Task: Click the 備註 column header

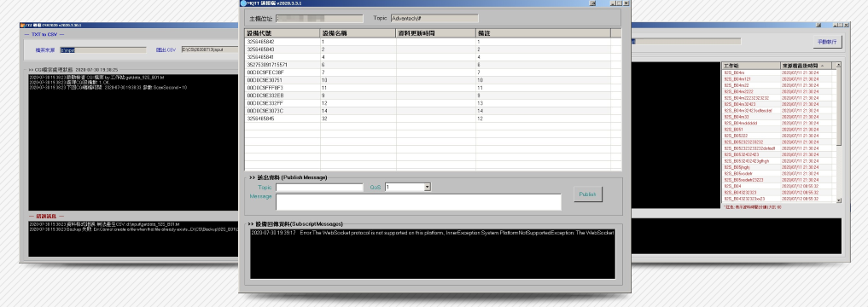Action: pyautogui.click(x=543, y=33)
